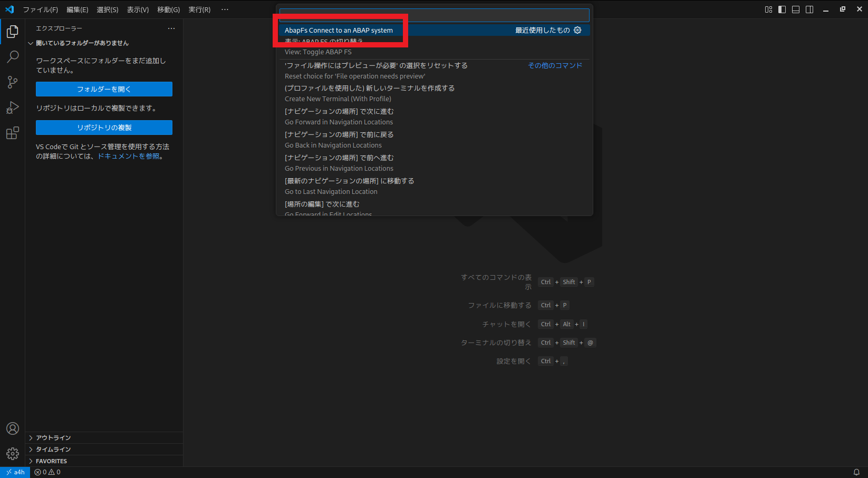
Task: Open the Source Control icon
Action: (x=13, y=82)
